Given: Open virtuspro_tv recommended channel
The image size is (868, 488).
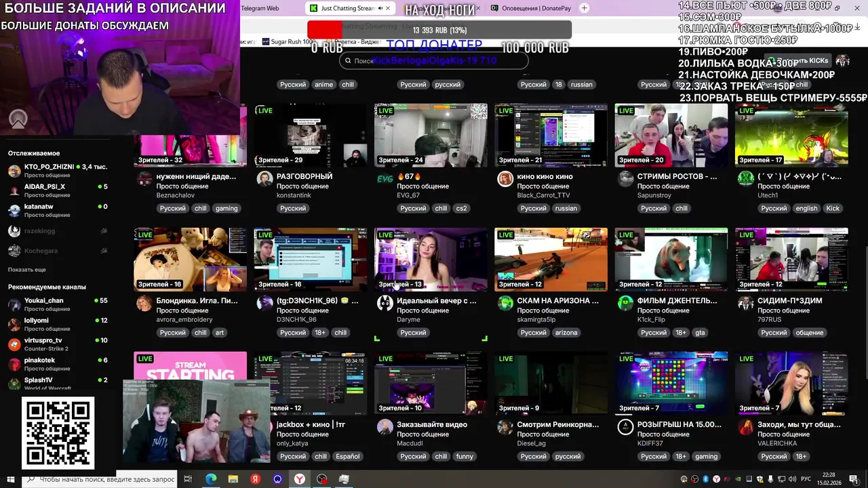Looking at the screenshot, I should tap(58, 344).
